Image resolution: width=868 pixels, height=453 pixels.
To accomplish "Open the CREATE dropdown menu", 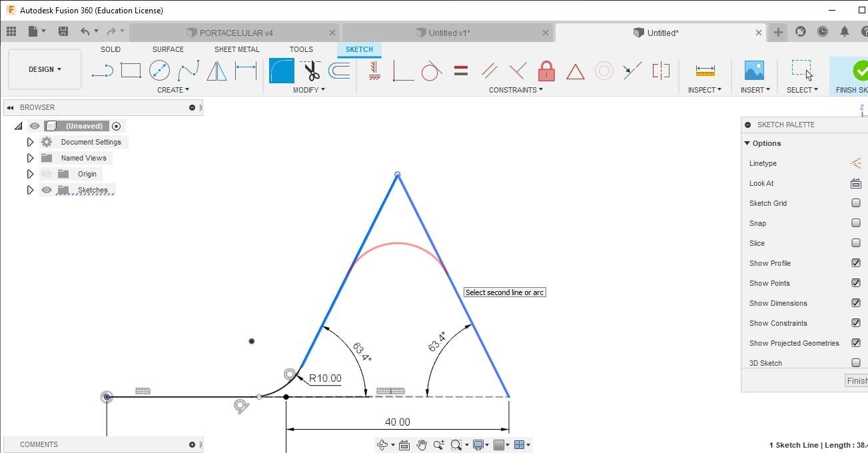I will coord(173,90).
